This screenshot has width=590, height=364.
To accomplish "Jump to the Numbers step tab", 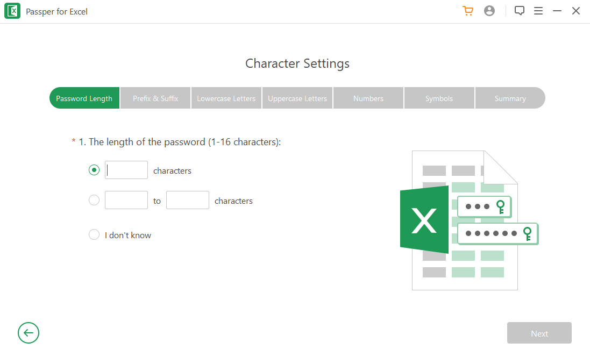I will click(368, 98).
